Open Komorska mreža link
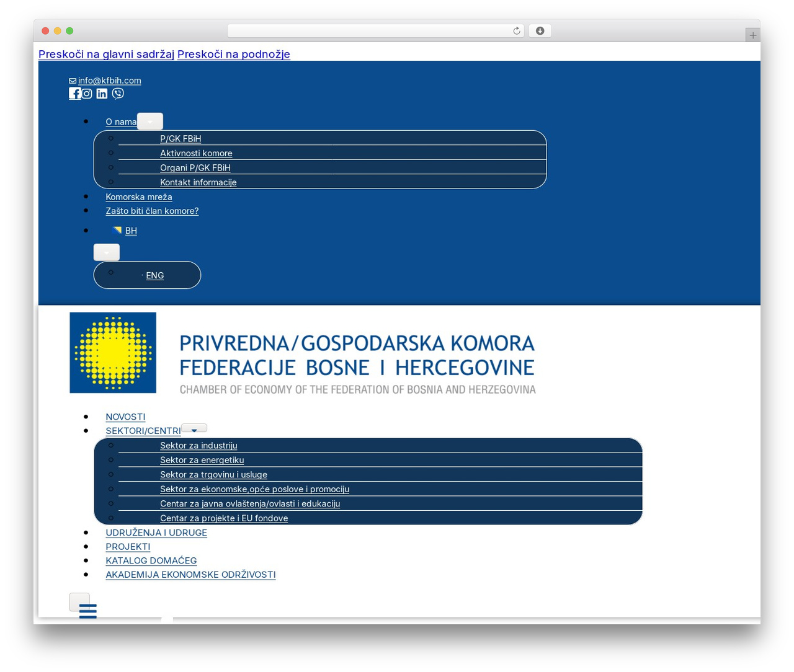Viewport: 794px width, 672px height. (139, 197)
